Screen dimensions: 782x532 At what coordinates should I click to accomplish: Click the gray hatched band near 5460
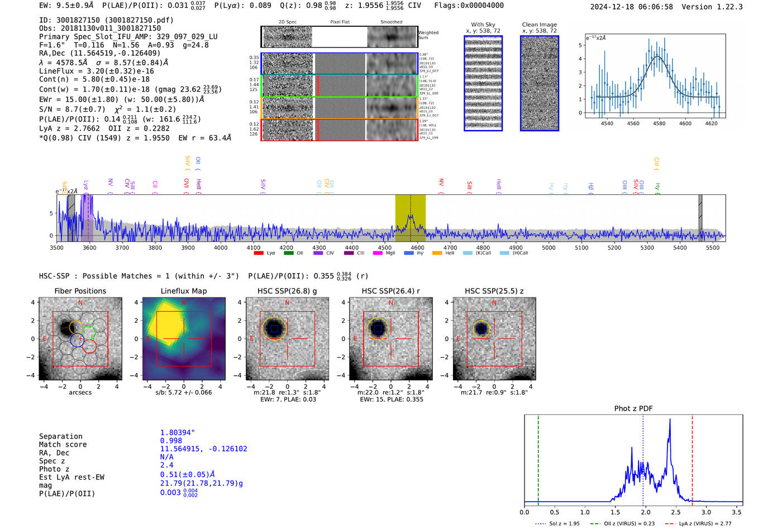point(700,218)
